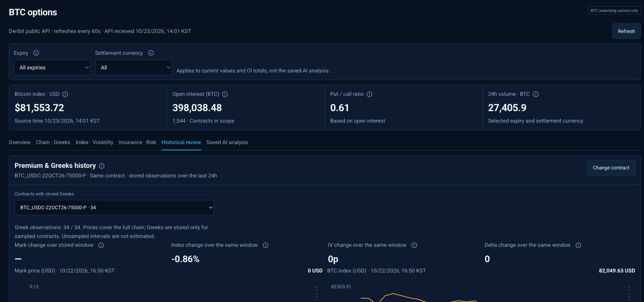Click the Index change info icon
Screen dimensions: 644x302
click(265, 245)
